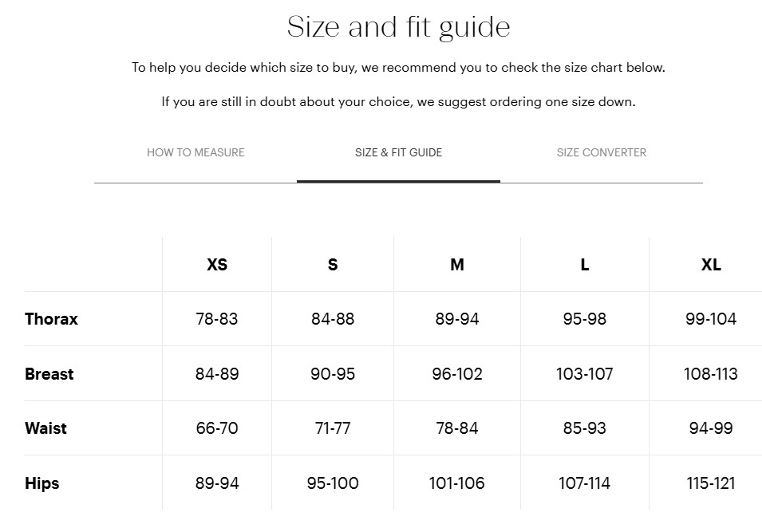Select the M breast value 96-102
The width and height of the screenshot is (762, 532).
click(x=457, y=374)
